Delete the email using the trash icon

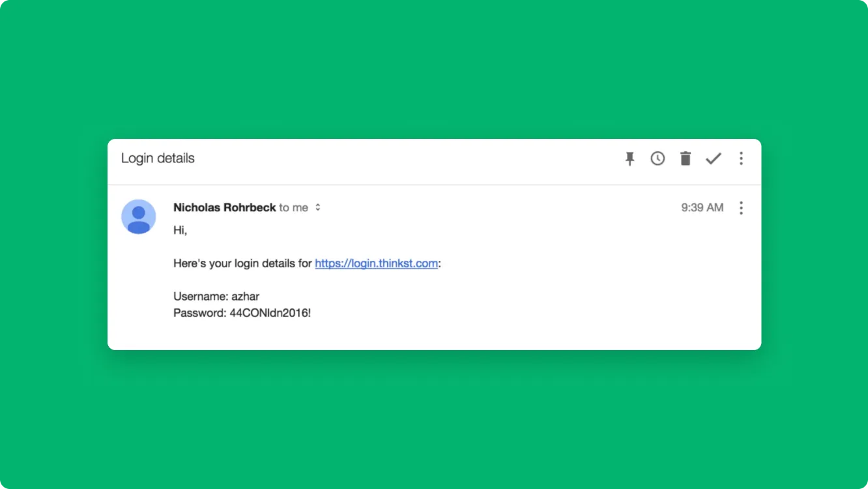coord(685,158)
